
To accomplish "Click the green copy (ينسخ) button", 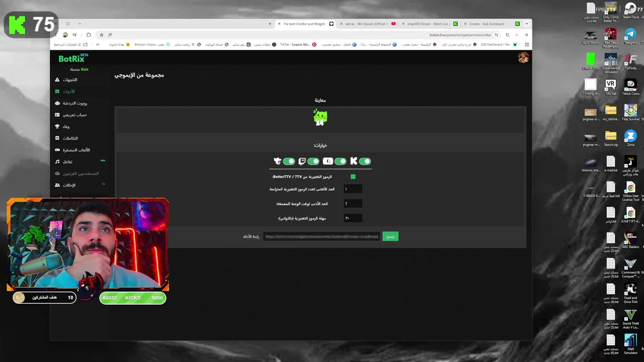I will [390, 236].
